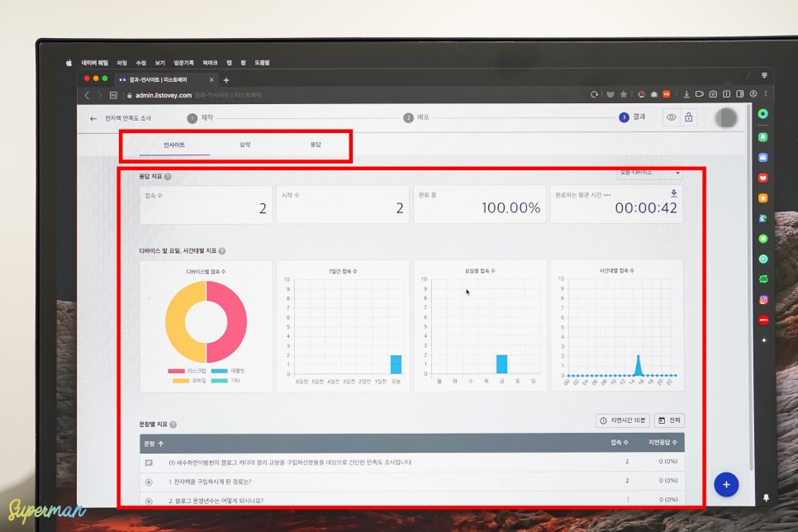Open Instagram in the Whale sidebar
798x532 pixels.
762,300
